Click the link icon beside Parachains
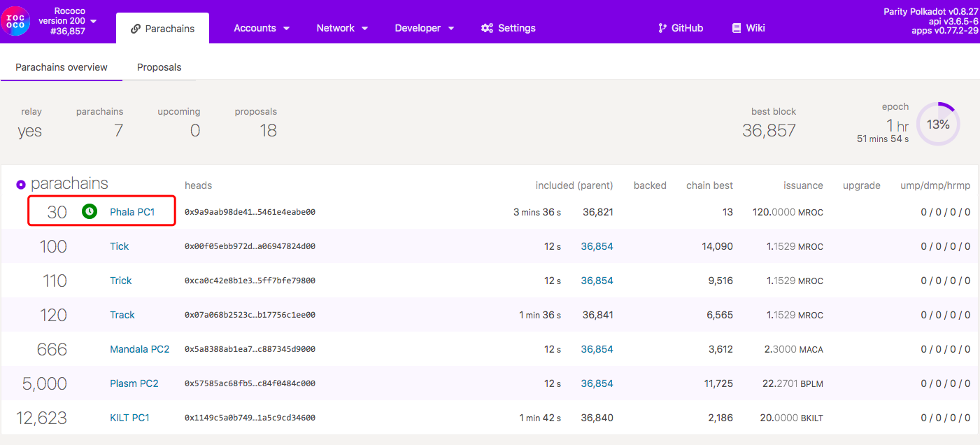This screenshot has width=980, height=445. coord(136,29)
